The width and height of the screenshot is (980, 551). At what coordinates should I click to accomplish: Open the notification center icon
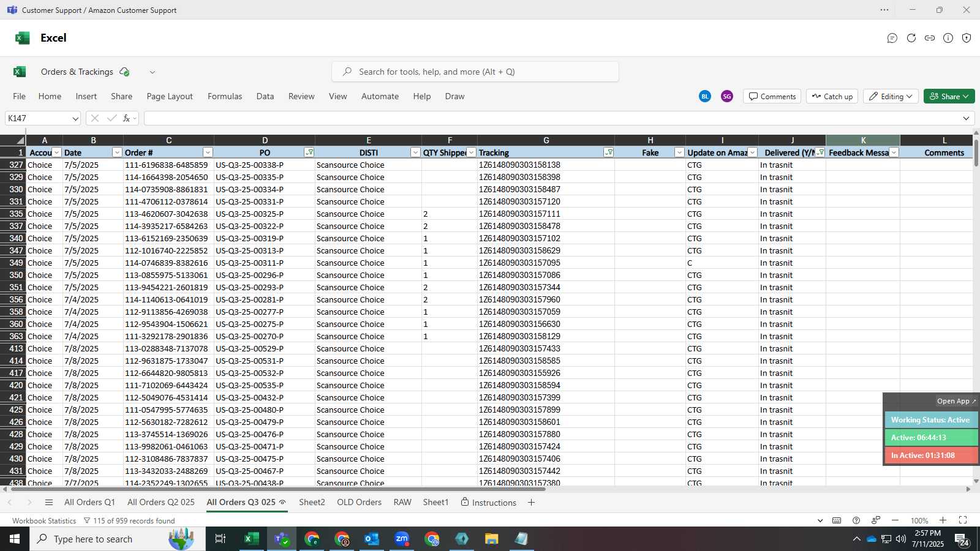click(x=962, y=539)
